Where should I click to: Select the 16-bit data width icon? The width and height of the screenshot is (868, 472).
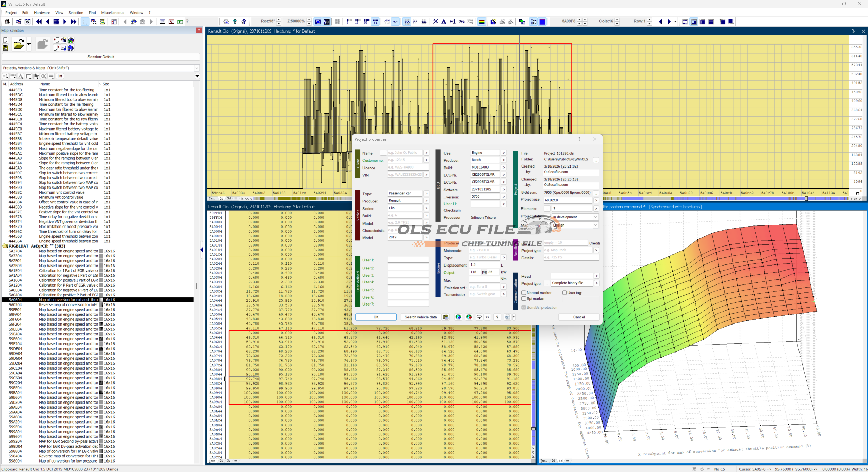click(357, 22)
